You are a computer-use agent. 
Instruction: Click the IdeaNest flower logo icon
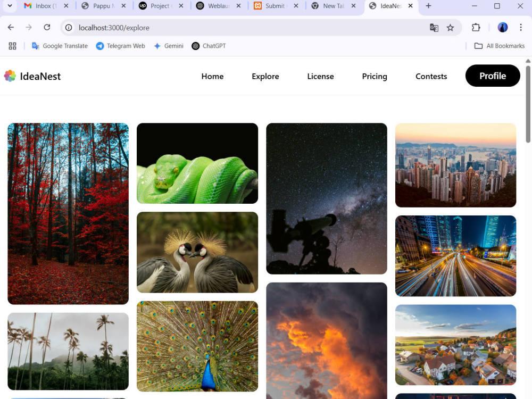pyautogui.click(x=10, y=76)
